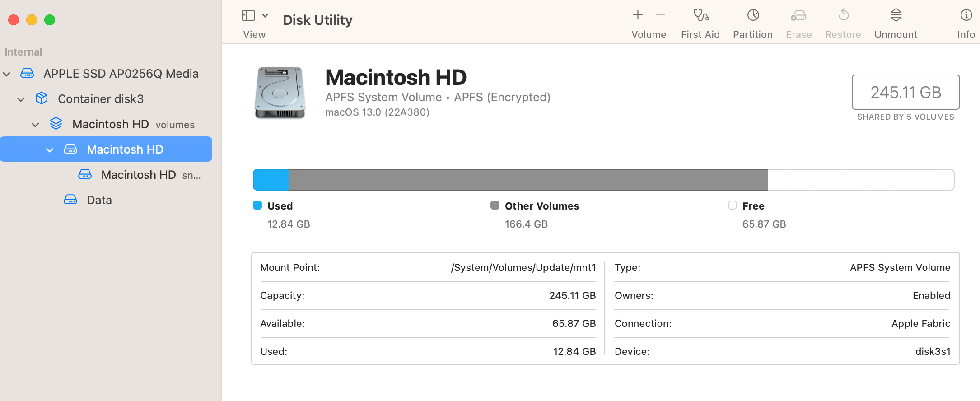Run First Aid stethoscope icon
980x401 pixels.
coord(701,15)
